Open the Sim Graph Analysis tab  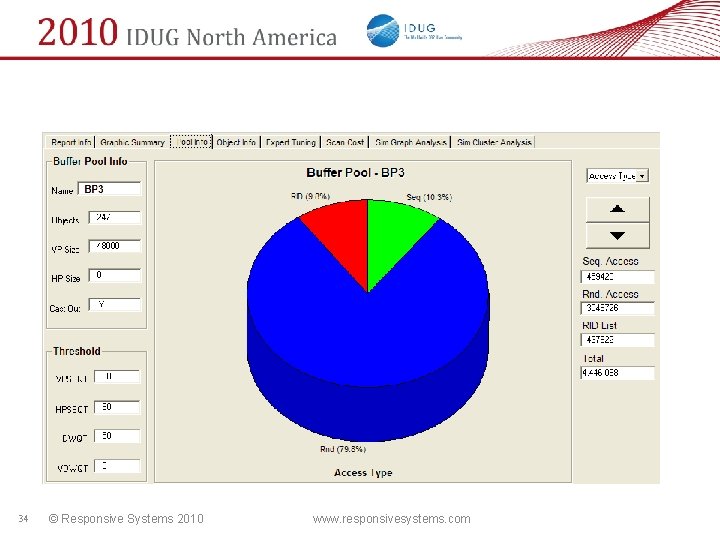pos(410,142)
